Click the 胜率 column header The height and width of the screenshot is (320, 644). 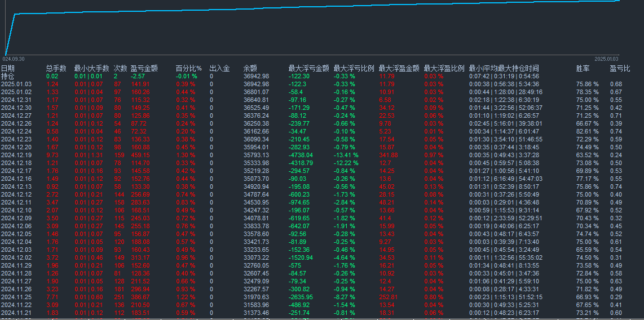(583, 68)
